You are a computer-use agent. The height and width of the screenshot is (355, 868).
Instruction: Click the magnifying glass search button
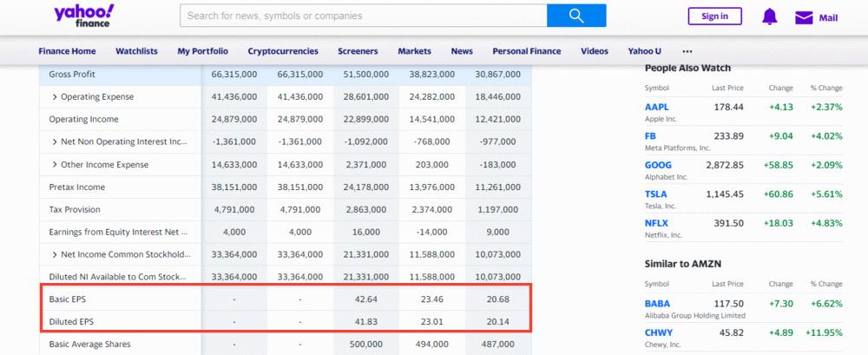click(576, 16)
